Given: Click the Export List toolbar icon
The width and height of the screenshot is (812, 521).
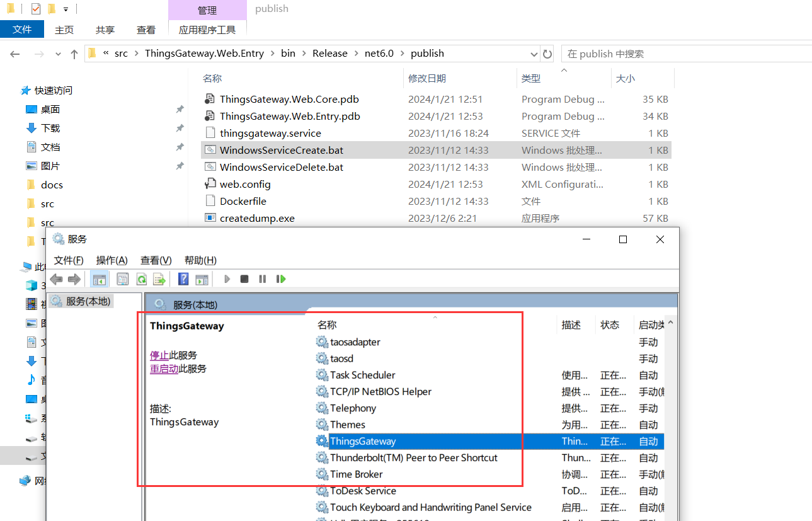Looking at the screenshot, I should (159, 279).
